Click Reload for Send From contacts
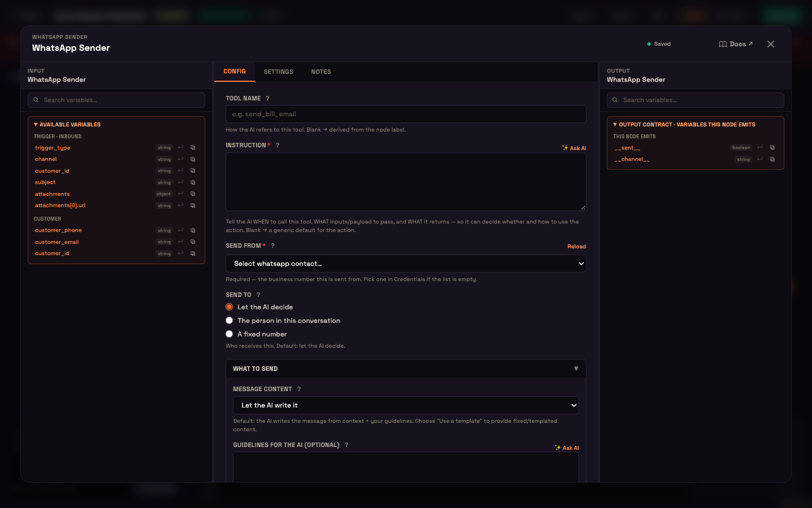812x508 pixels. tap(577, 247)
